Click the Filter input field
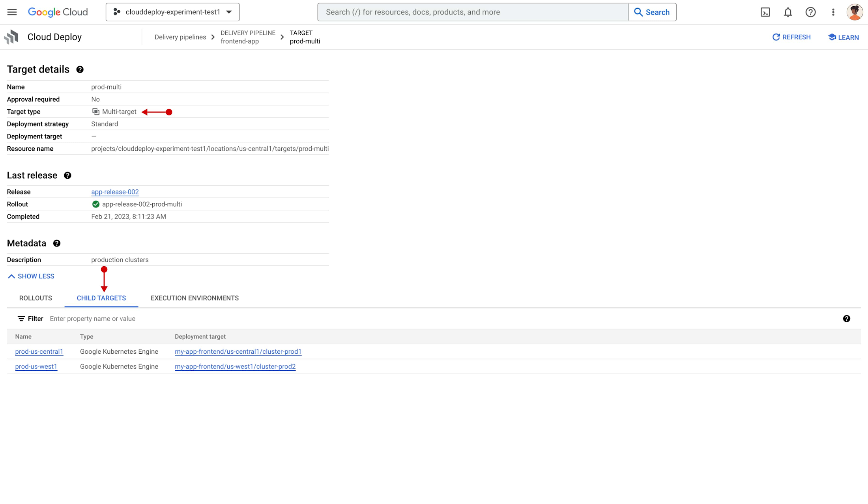Viewport: 868px width, 504px height. (x=92, y=319)
